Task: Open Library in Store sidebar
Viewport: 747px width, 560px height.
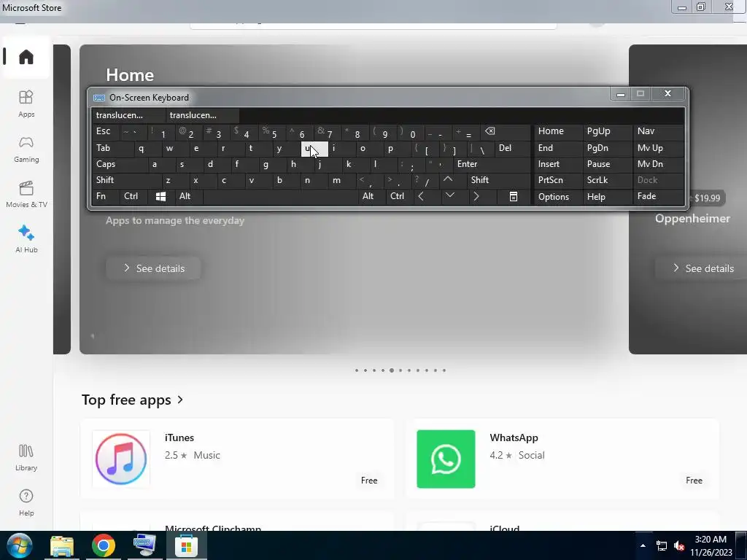Action: pyautogui.click(x=26, y=457)
